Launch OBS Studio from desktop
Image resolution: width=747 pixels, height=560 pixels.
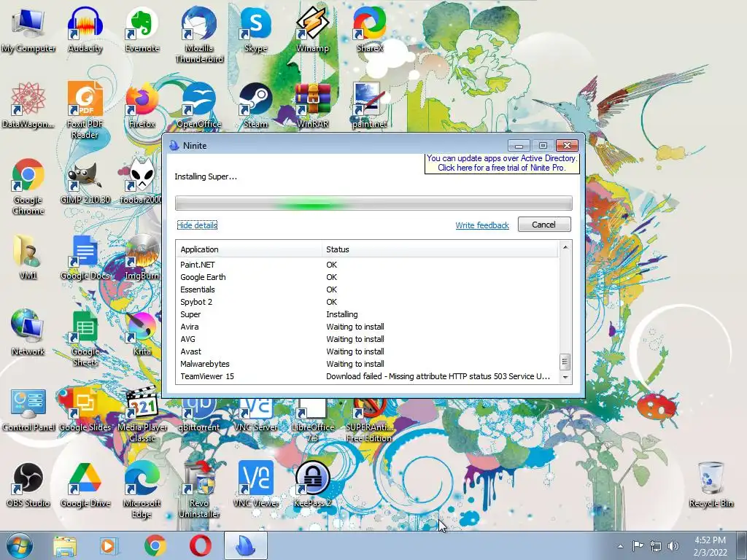tap(28, 485)
